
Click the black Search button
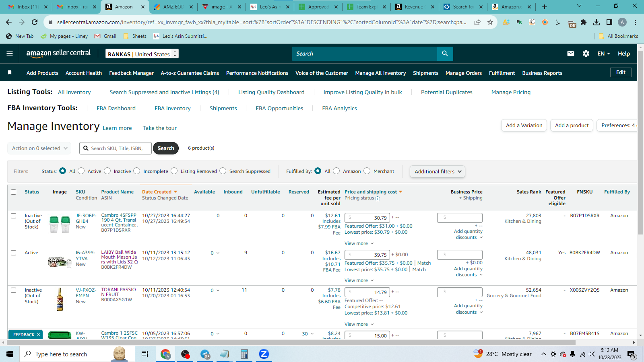(166, 148)
